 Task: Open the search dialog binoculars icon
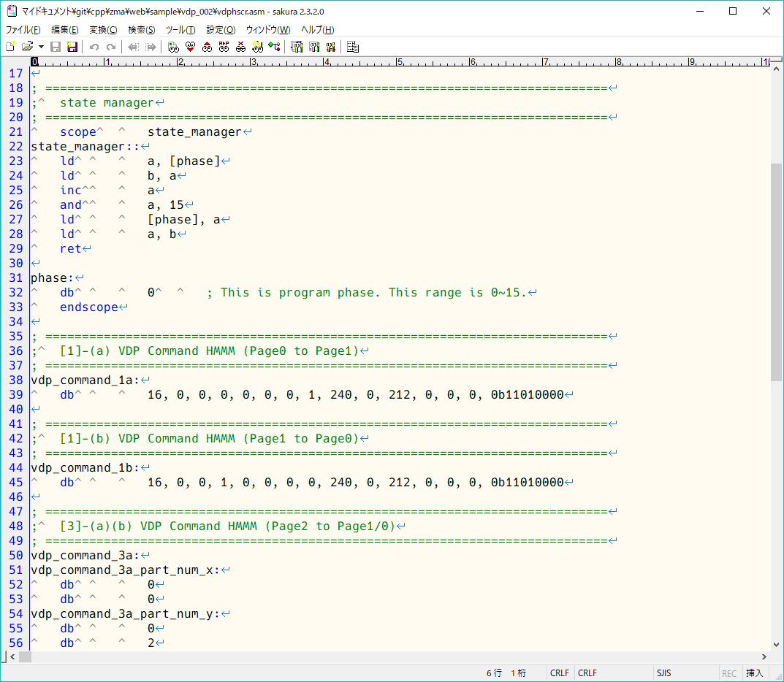(173, 47)
